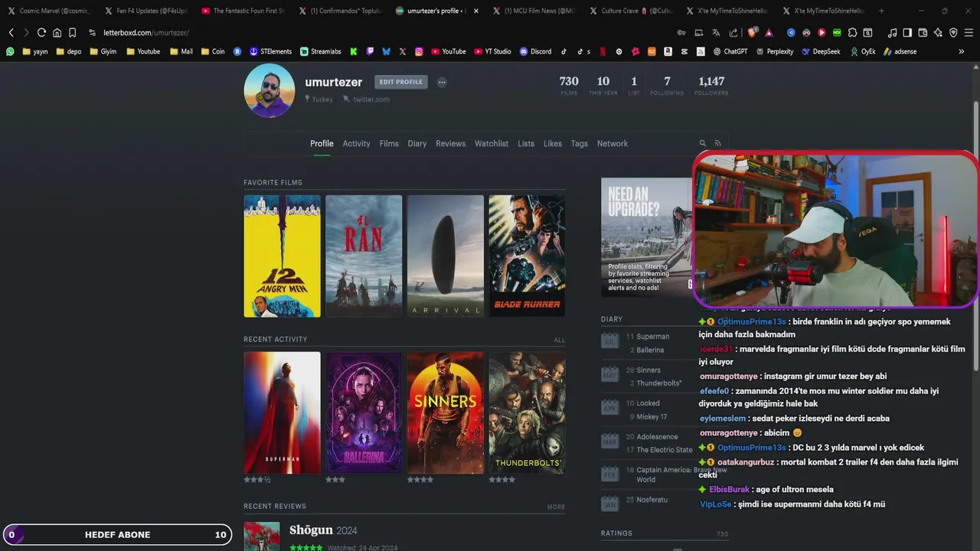Open the Netflix bookmark icon
This screenshot has height=551, width=980.
point(603,51)
